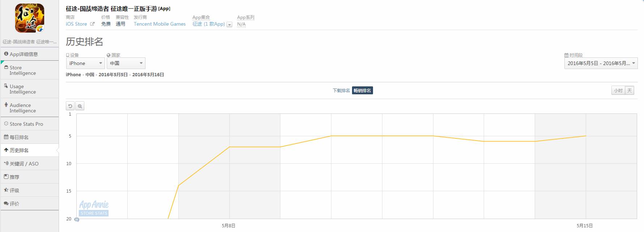Open the 评级 star sidebar item

(x=14, y=190)
